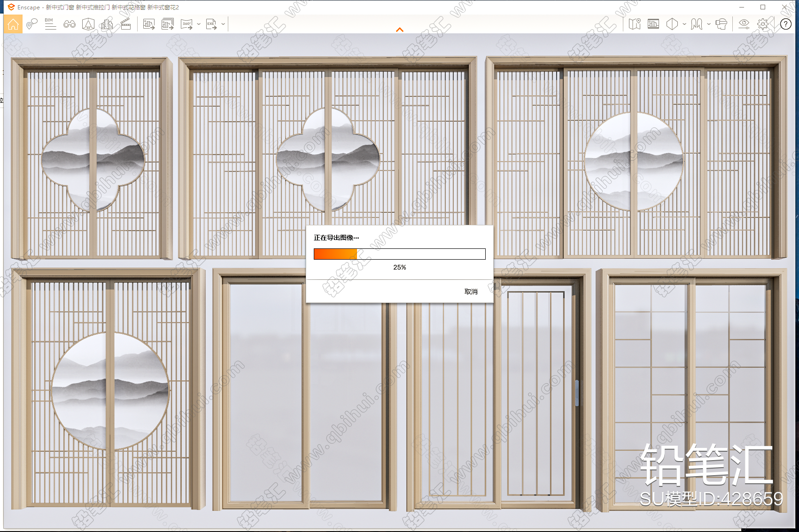Open the site context buildings icon

coord(107,24)
